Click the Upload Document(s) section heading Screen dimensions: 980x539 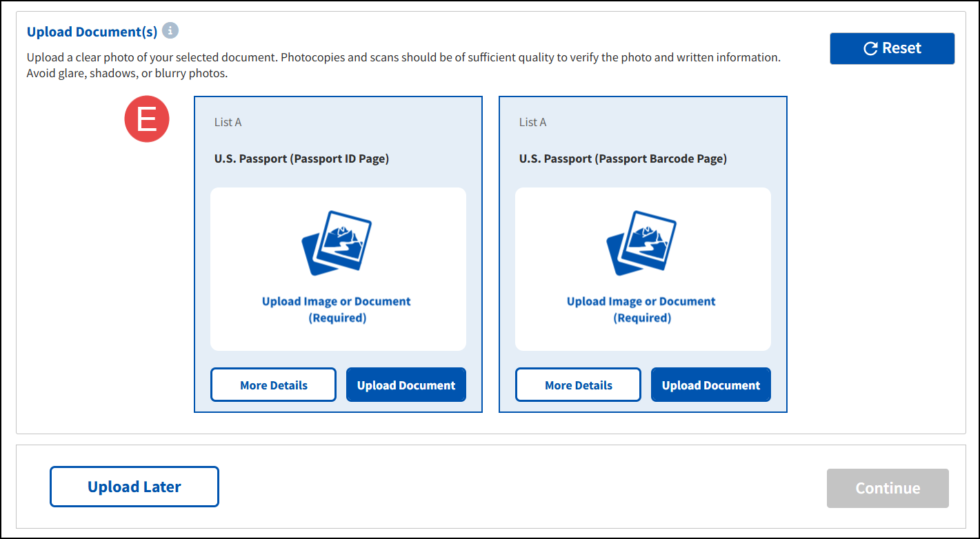92,32
